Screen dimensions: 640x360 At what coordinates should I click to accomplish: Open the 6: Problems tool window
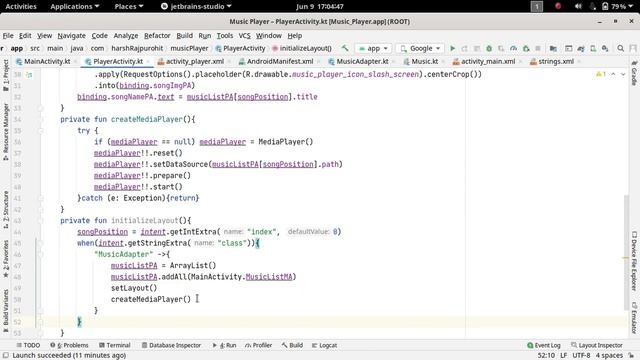click(x=69, y=345)
